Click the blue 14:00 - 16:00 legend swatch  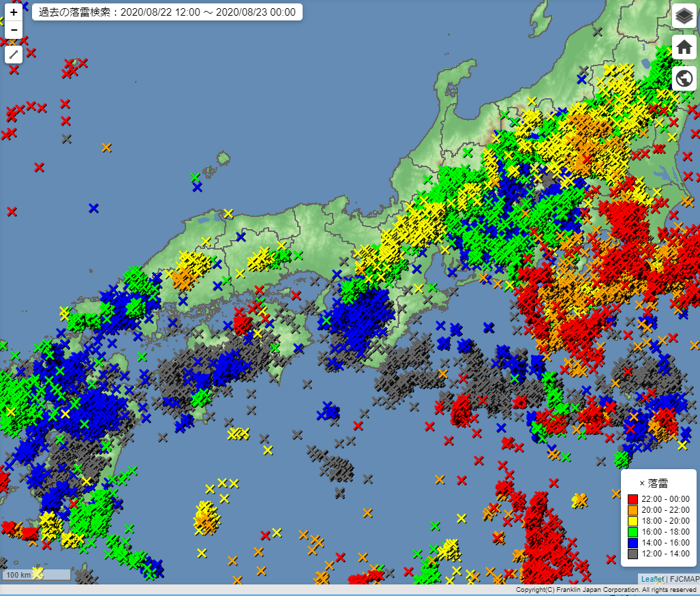tap(633, 544)
